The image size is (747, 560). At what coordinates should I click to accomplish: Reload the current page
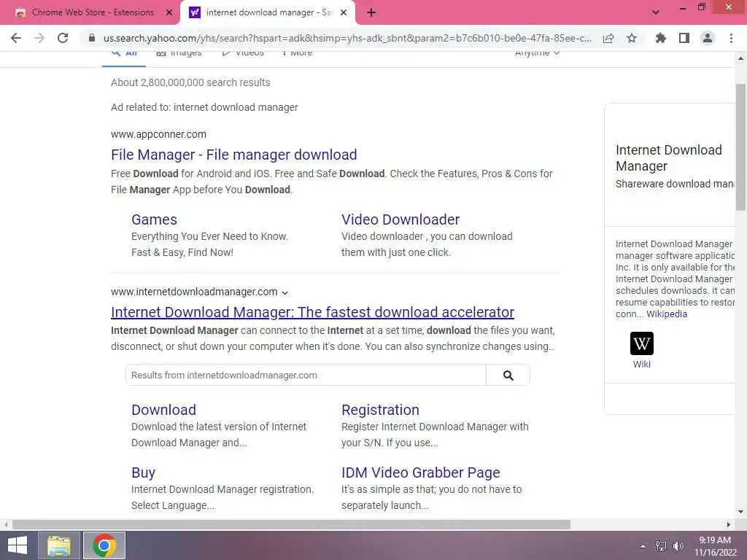click(63, 38)
